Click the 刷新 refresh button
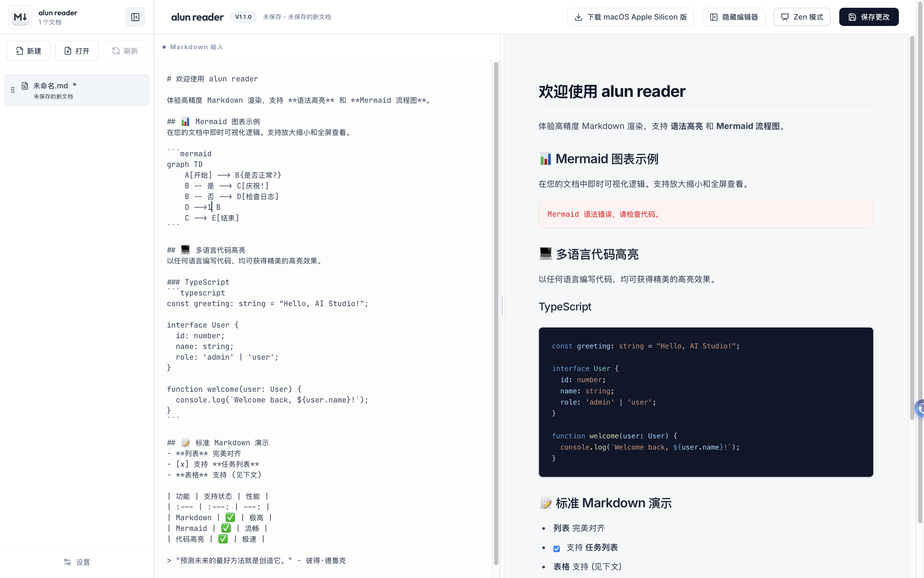This screenshot has width=924, height=578. point(125,51)
